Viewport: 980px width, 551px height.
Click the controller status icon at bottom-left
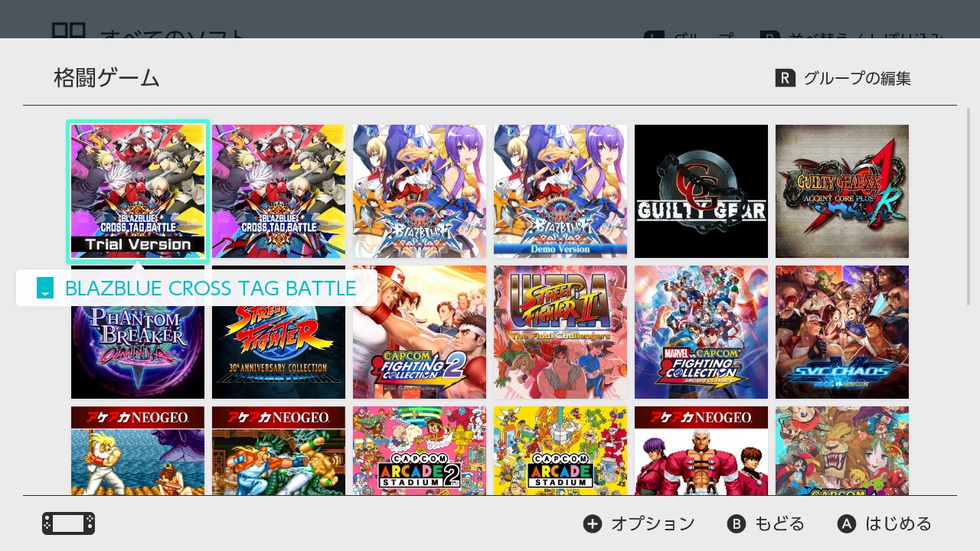pyautogui.click(x=69, y=523)
